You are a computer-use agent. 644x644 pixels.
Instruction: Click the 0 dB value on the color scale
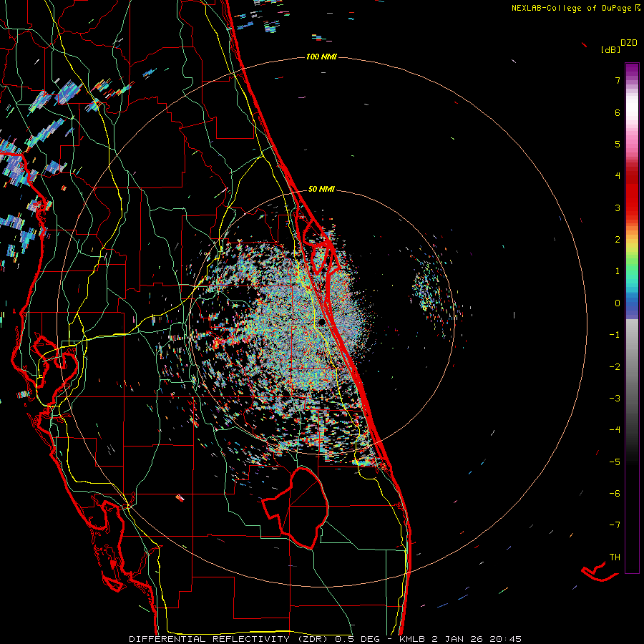618,303
